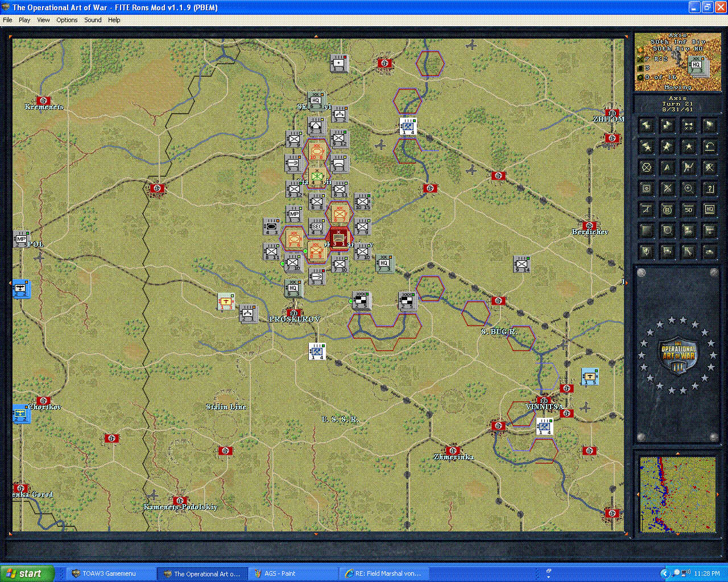728x582 pixels.
Task: Click the zoom-in magnifier with plus icon
Action: pos(688,189)
